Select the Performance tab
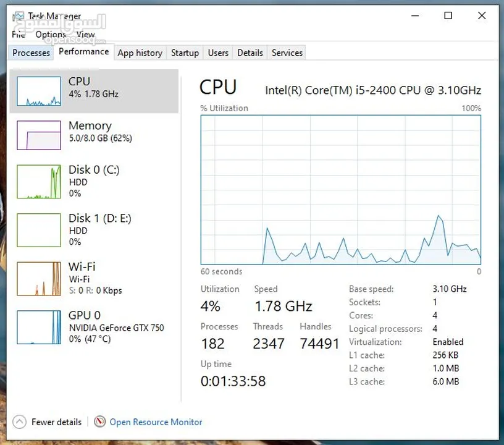This screenshot has width=504, height=445. point(83,52)
